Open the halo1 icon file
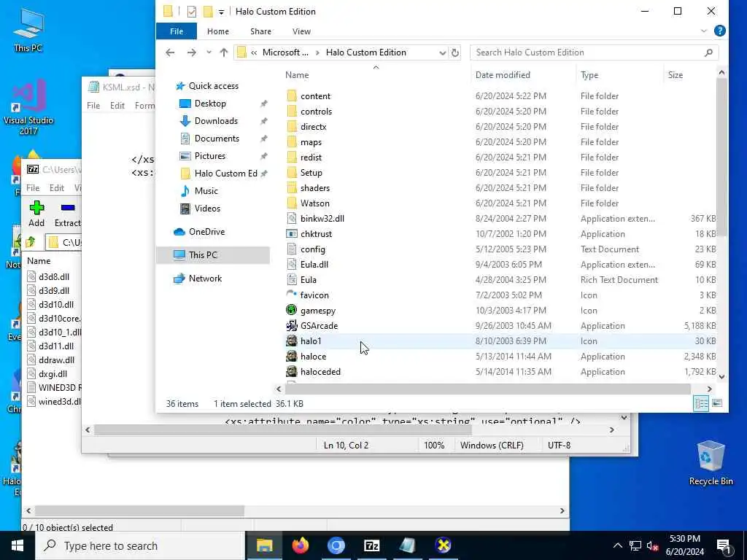The width and height of the screenshot is (747, 560). [x=292, y=341]
